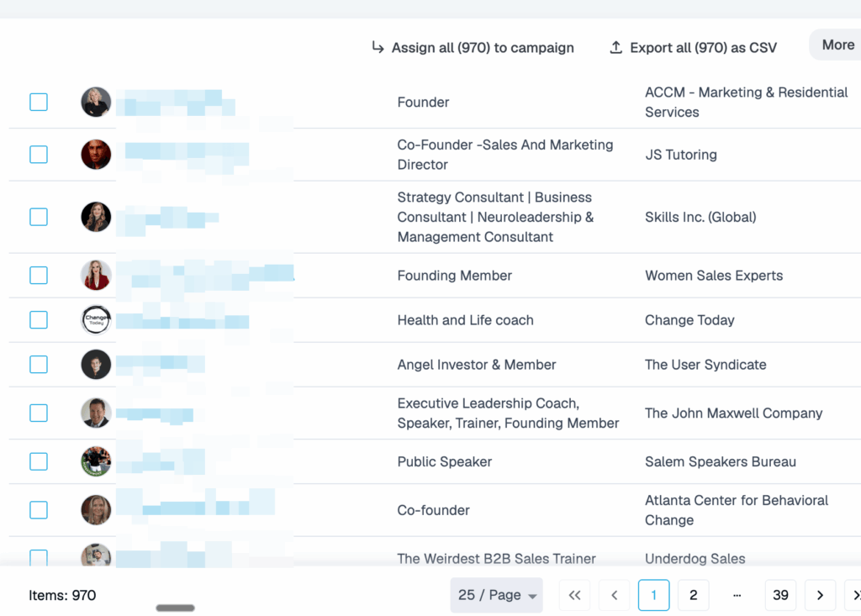Open avatar of The John Maxwell Company row
Image resolution: width=861 pixels, height=616 pixels.
coord(96,413)
